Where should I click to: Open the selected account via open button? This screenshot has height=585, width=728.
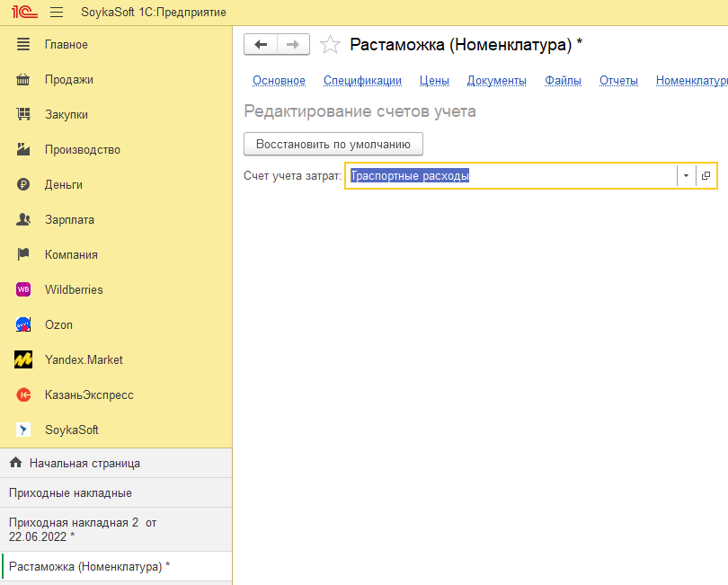706,176
